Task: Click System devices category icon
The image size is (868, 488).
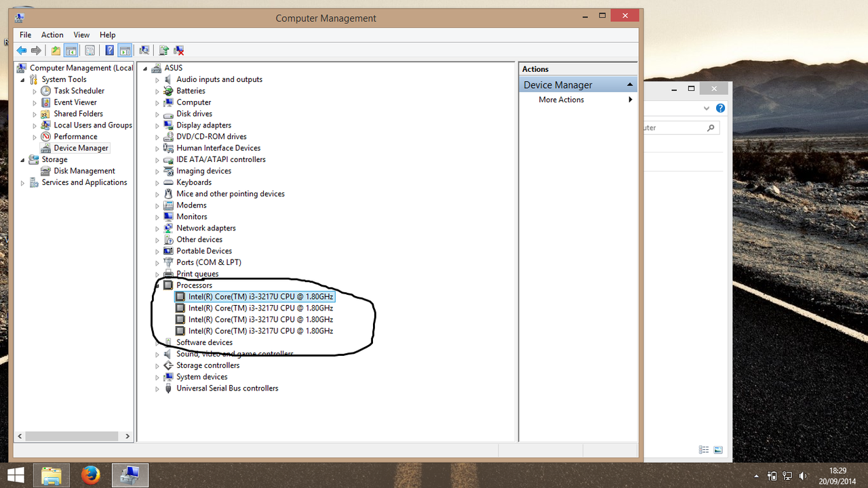Action: pyautogui.click(x=168, y=377)
